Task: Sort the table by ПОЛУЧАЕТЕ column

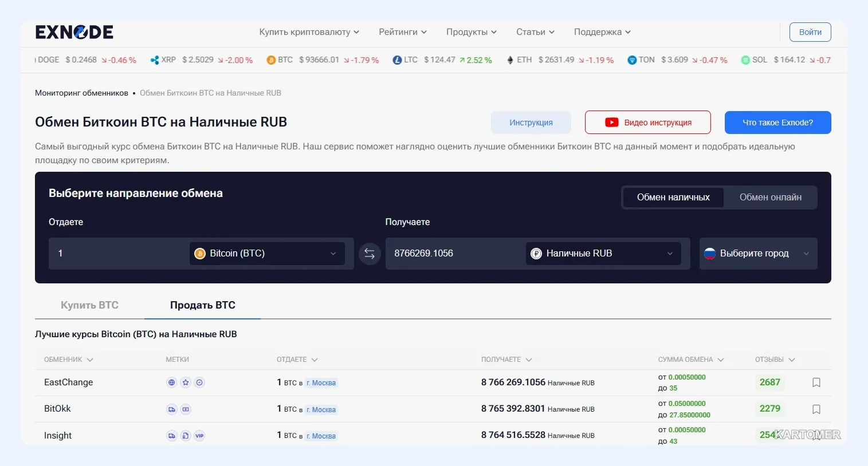Action: point(506,360)
